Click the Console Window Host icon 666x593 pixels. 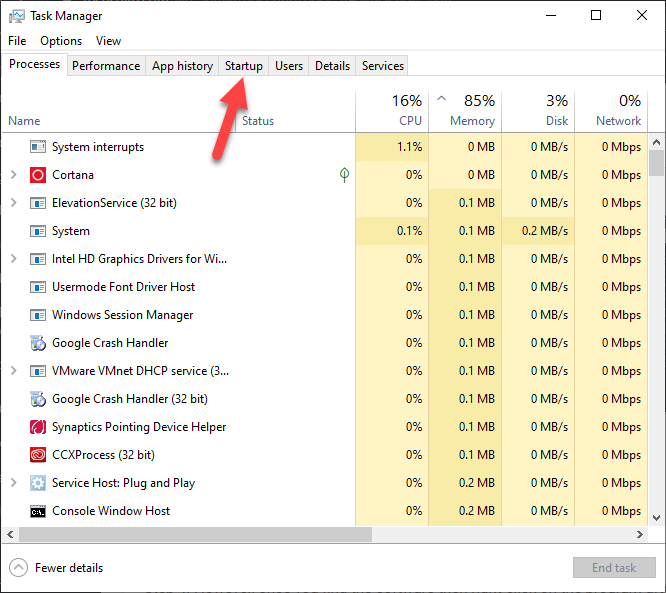(38, 511)
